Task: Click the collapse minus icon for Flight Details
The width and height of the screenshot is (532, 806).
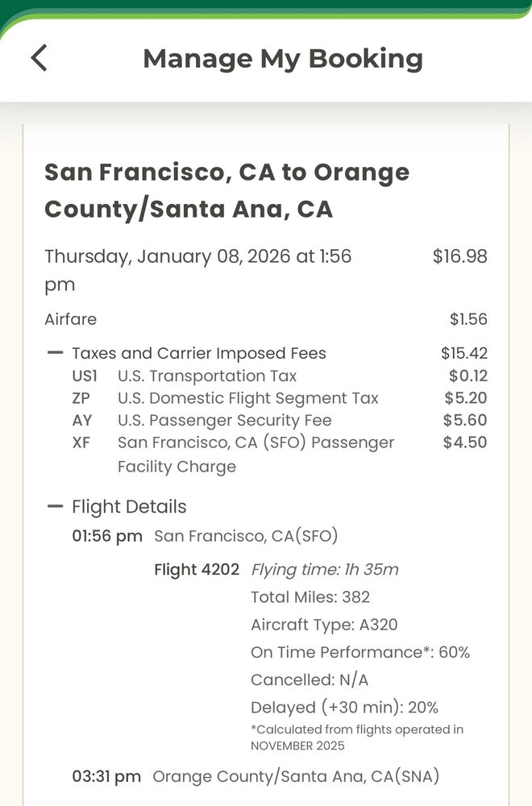Action: point(54,506)
